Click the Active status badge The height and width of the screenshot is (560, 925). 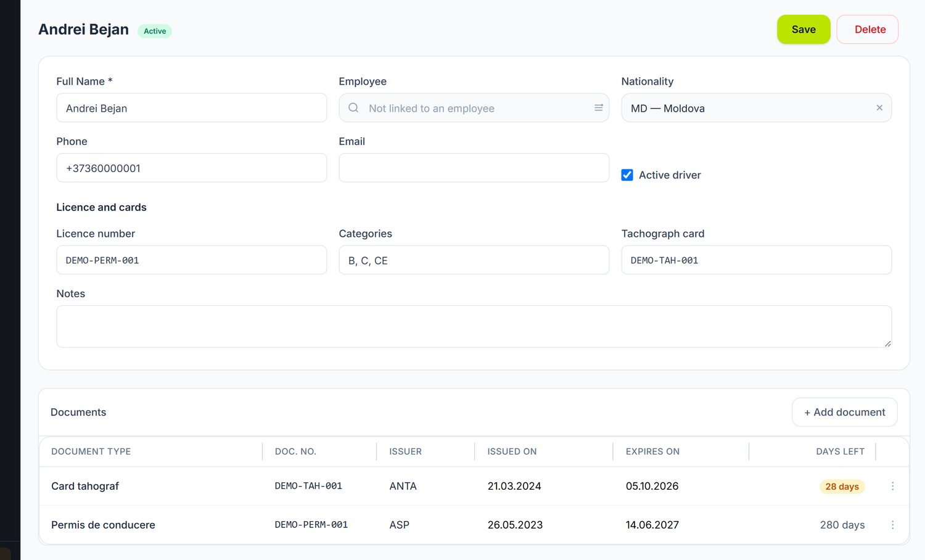tap(155, 31)
